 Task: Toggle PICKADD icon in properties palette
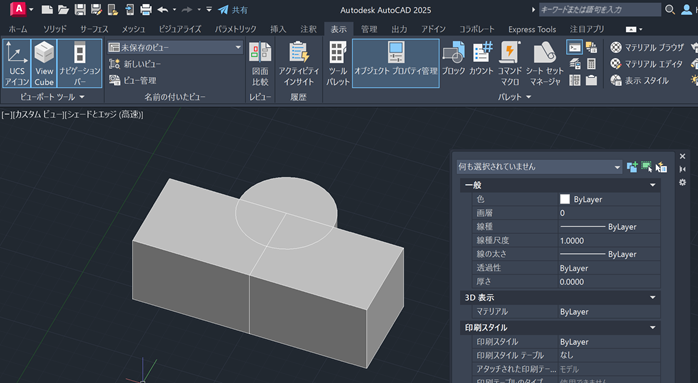[x=632, y=167]
